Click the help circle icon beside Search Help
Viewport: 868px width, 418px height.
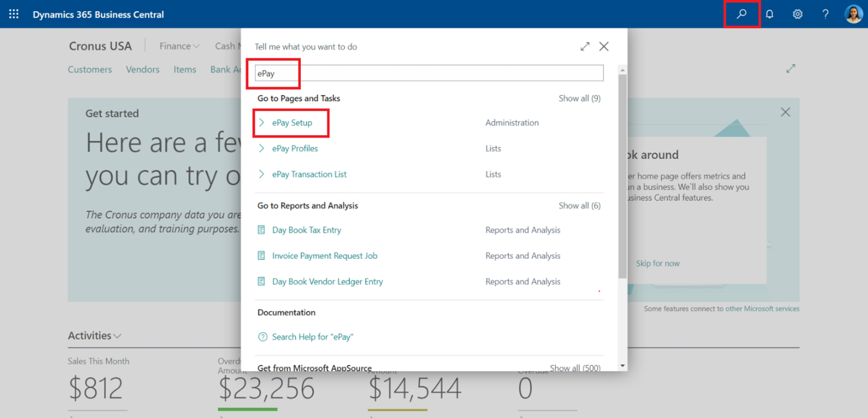pyautogui.click(x=263, y=337)
